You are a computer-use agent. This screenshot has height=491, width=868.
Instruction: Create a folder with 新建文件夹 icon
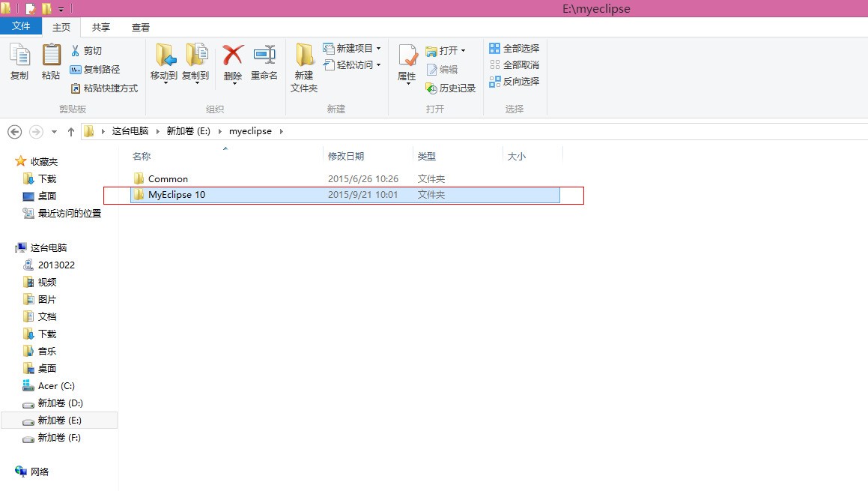point(304,67)
